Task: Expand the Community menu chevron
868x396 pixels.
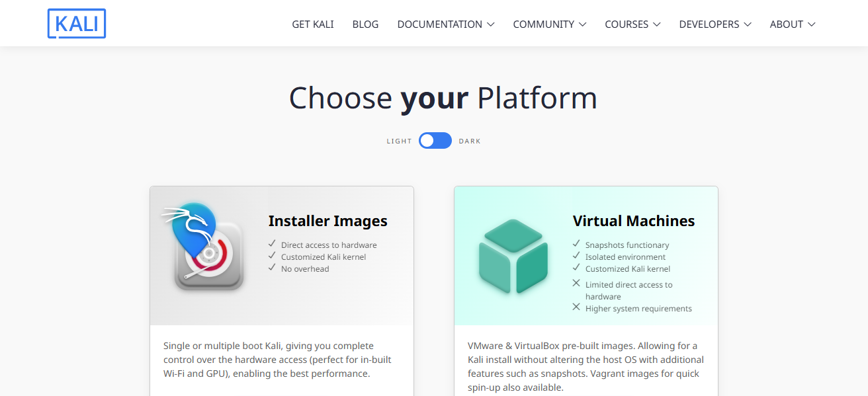Action: point(582,24)
